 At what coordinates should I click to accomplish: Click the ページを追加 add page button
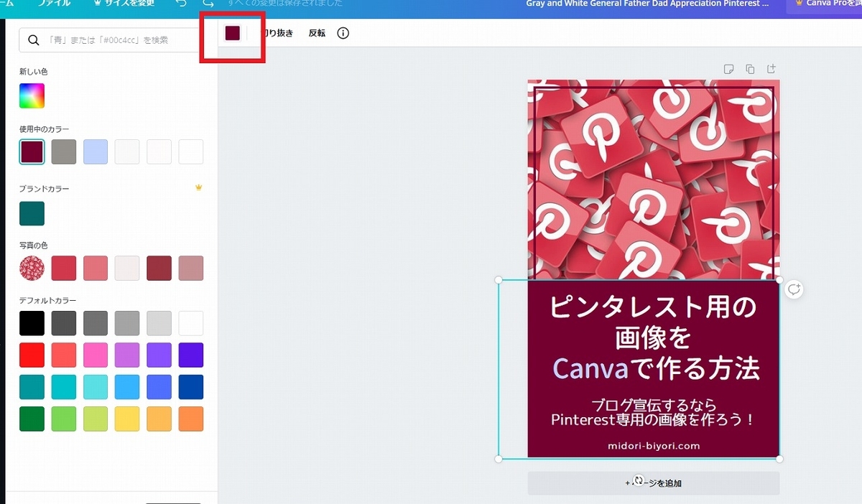tap(654, 483)
